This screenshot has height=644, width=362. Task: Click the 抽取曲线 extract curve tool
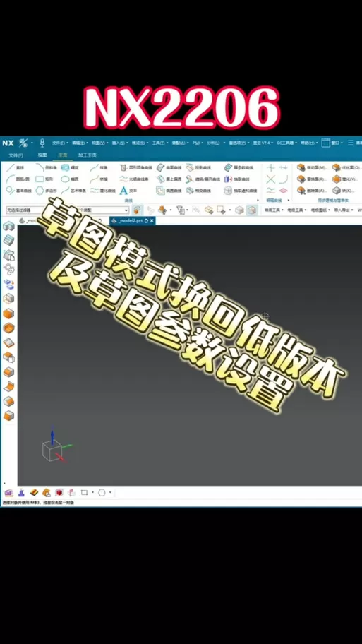click(238, 179)
